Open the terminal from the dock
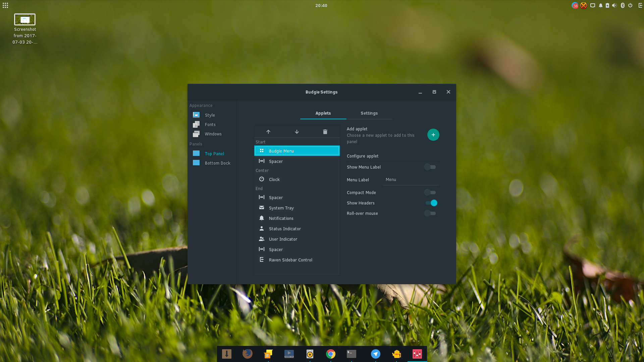The image size is (644, 362). coord(352,354)
